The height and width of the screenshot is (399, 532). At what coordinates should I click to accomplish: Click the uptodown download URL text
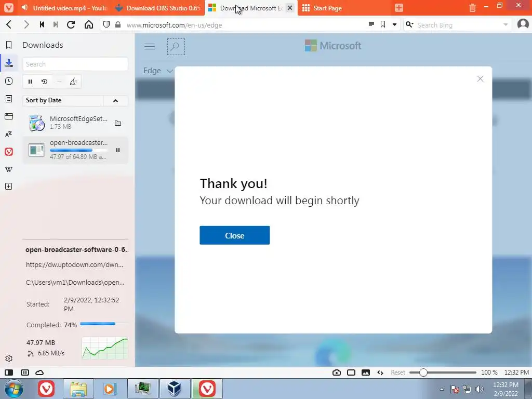point(75,264)
